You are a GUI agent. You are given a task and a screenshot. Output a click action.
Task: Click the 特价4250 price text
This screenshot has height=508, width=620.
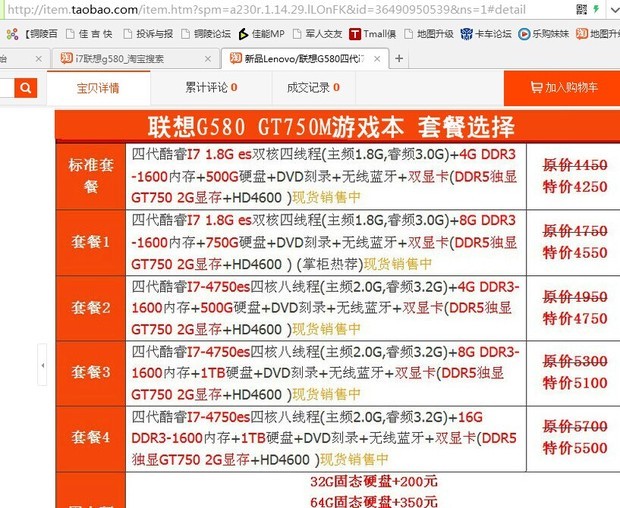[x=575, y=187]
